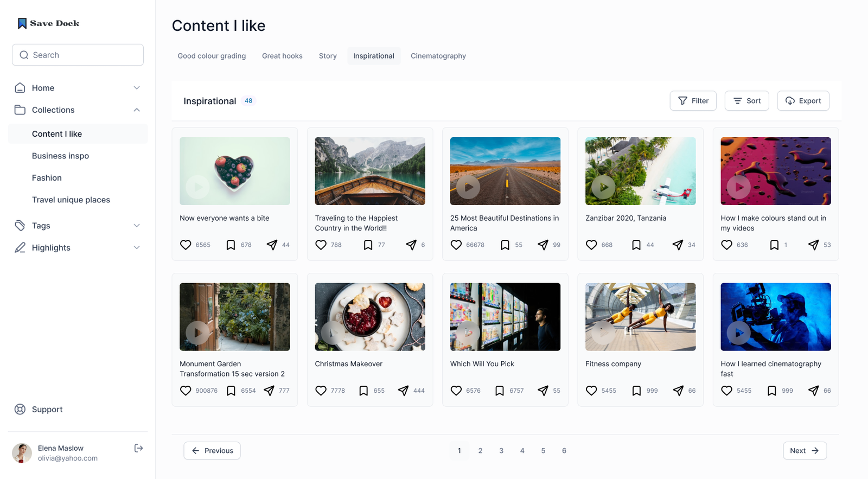This screenshot has width=868, height=479.
Task: Like the Now everyone wants a bite video
Action: [x=186, y=245]
